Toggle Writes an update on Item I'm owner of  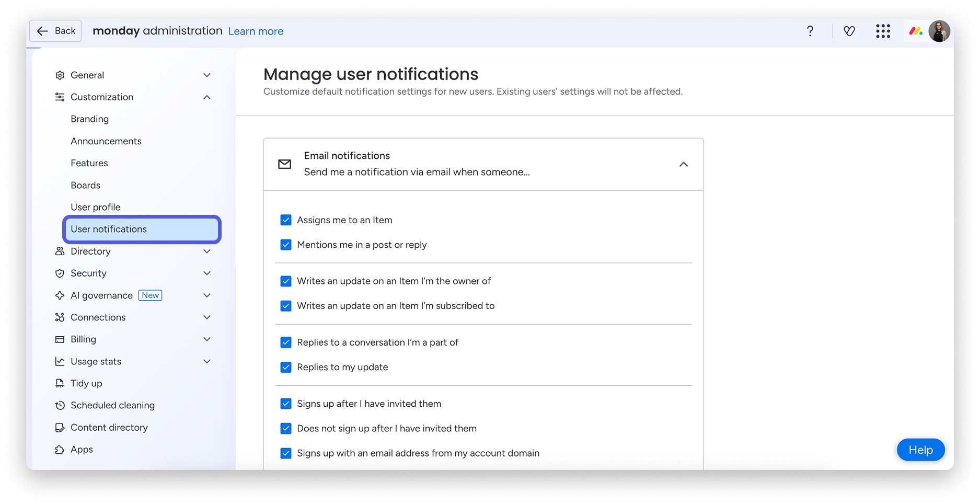click(286, 281)
